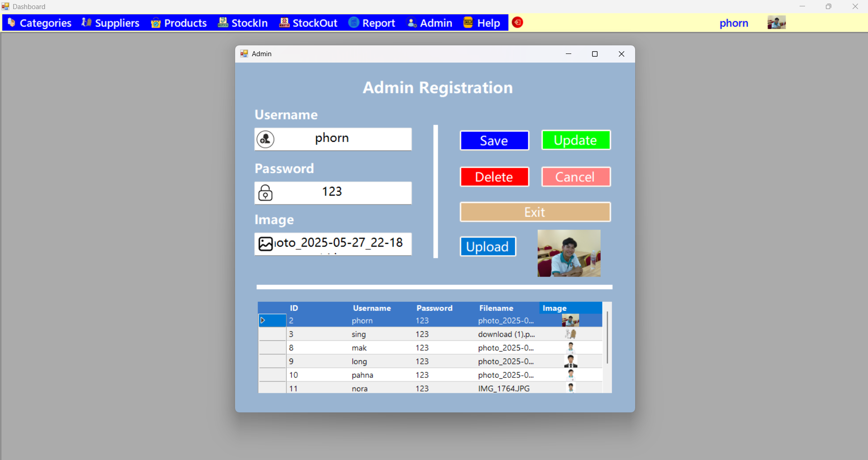
Task: Click the image thumbnail in the sing row
Action: (x=570, y=334)
